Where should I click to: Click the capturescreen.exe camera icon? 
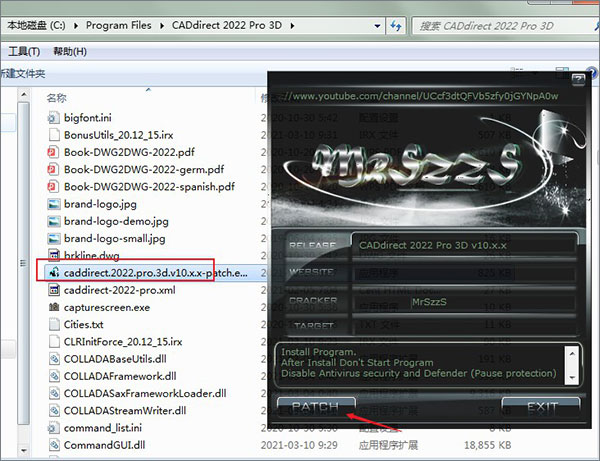[54, 307]
